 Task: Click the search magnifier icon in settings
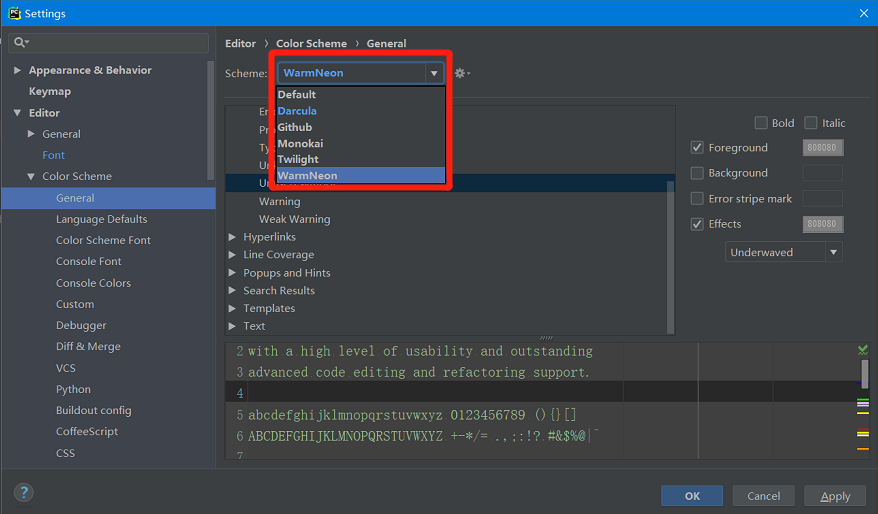(20, 43)
